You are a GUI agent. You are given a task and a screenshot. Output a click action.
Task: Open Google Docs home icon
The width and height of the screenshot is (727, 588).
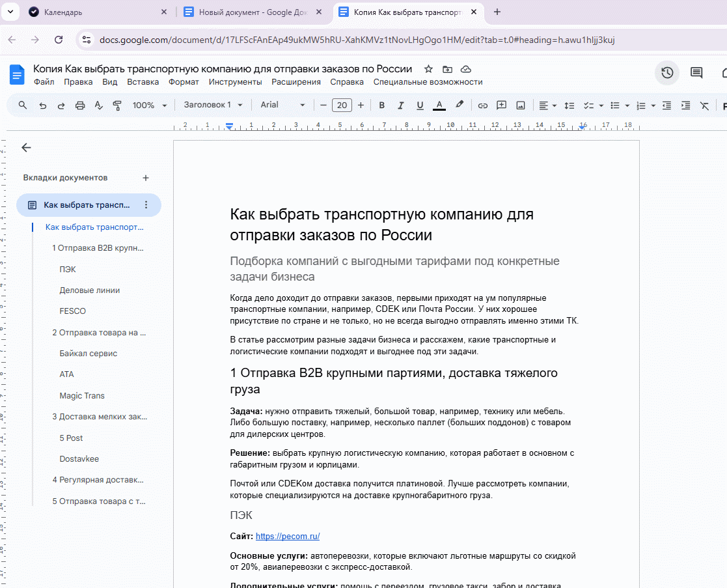coord(17,75)
